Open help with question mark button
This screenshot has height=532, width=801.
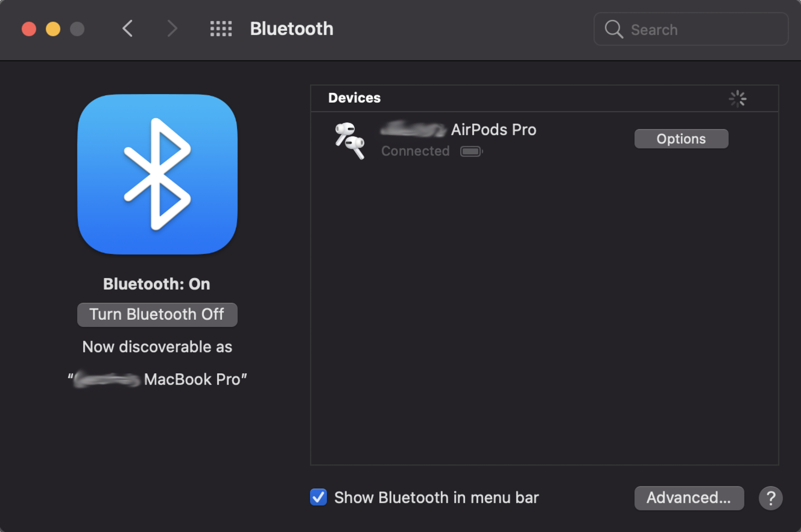[771, 498]
